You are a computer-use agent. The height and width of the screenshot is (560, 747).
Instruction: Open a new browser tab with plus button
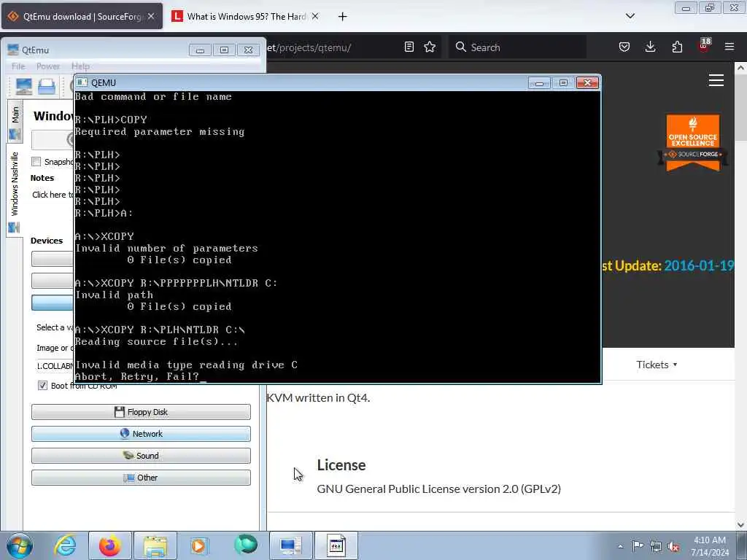point(343,17)
